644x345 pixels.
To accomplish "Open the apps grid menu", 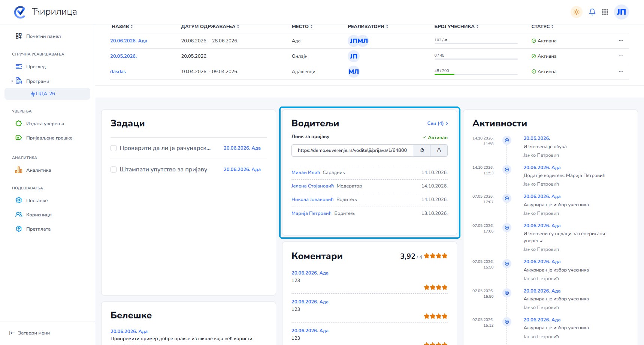I will pyautogui.click(x=605, y=12).
